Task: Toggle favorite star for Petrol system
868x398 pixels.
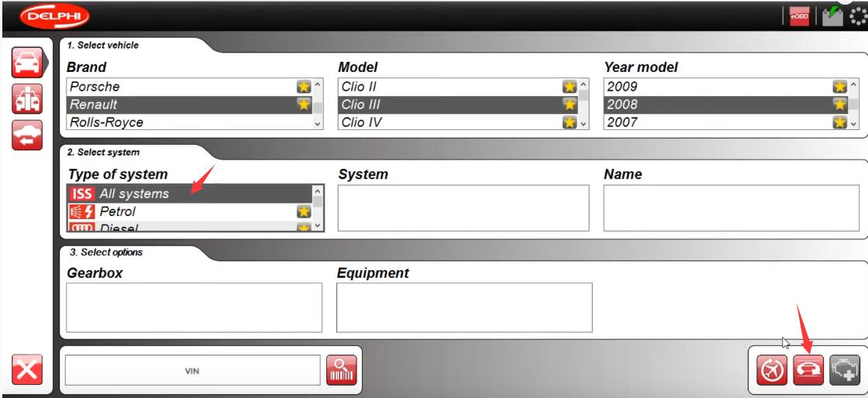Action: [x=303, y=211]
